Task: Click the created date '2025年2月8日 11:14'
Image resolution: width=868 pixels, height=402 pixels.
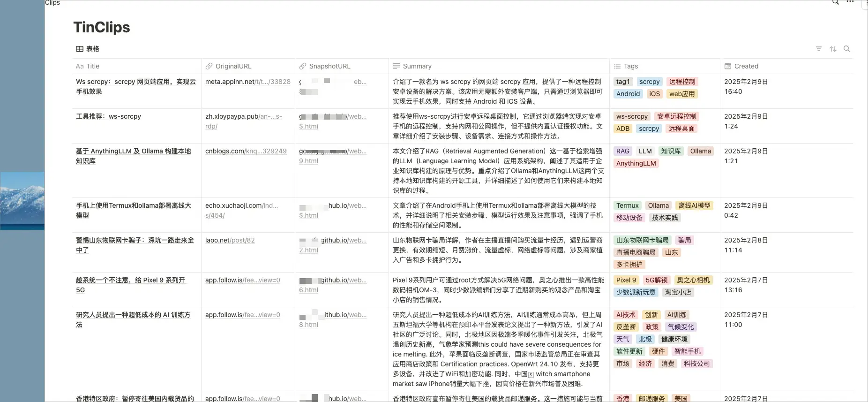Action: (x=746, y=245)
